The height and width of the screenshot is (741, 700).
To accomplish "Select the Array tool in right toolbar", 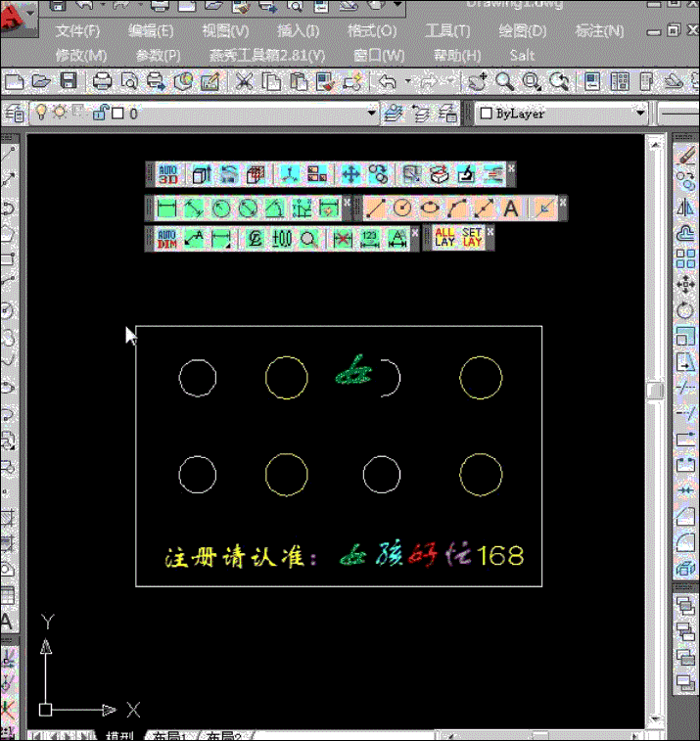I will coord(685,259).
